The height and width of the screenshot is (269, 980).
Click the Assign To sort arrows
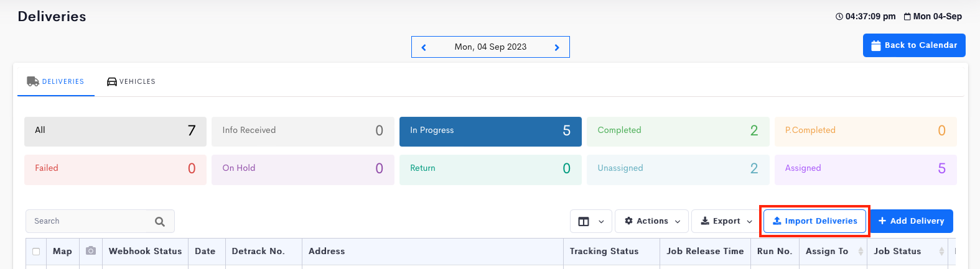[x=861, y=252]
